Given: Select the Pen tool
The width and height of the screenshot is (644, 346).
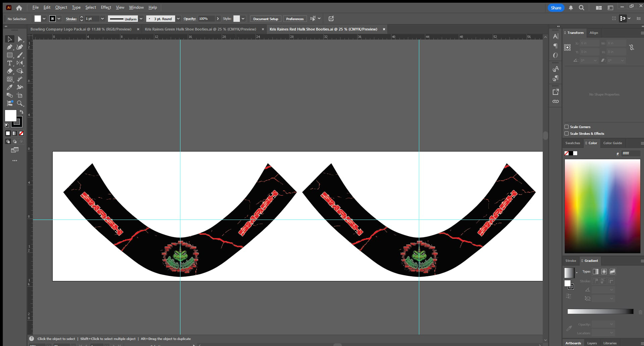Looking at the screenshot, I should [10, 47].
